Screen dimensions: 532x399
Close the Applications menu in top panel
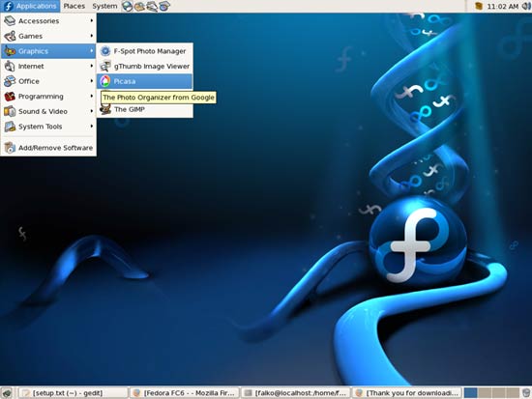[30, 6]
